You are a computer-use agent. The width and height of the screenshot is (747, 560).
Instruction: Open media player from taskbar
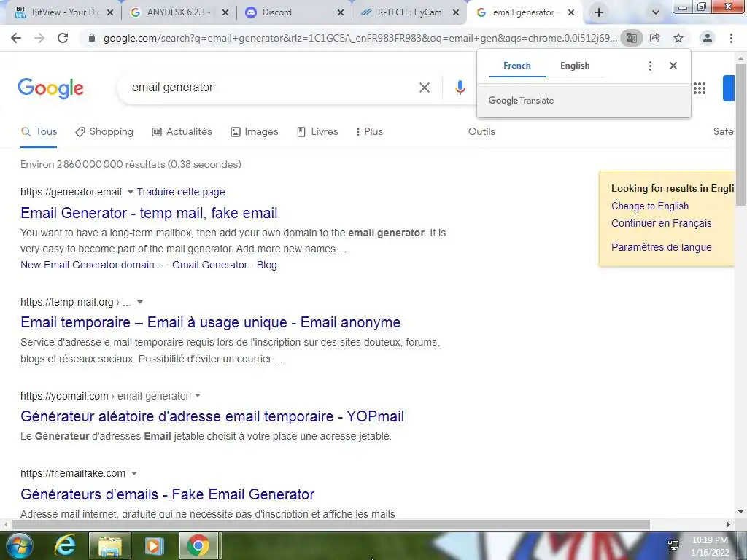click(154, 545)
